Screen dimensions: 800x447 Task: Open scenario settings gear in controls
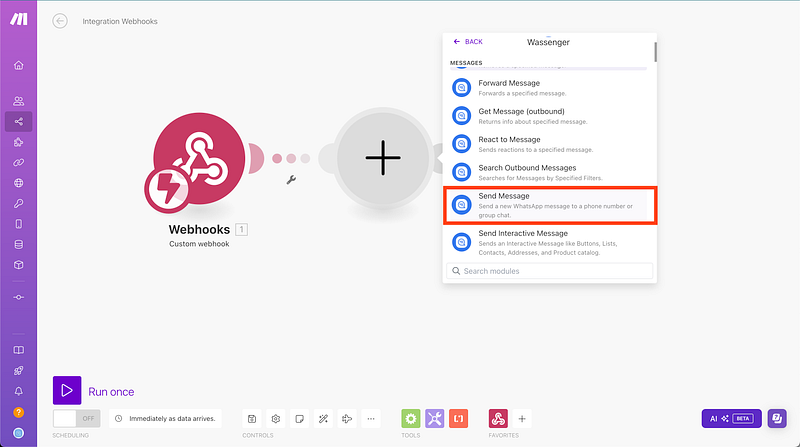click(x=275, y=419)
